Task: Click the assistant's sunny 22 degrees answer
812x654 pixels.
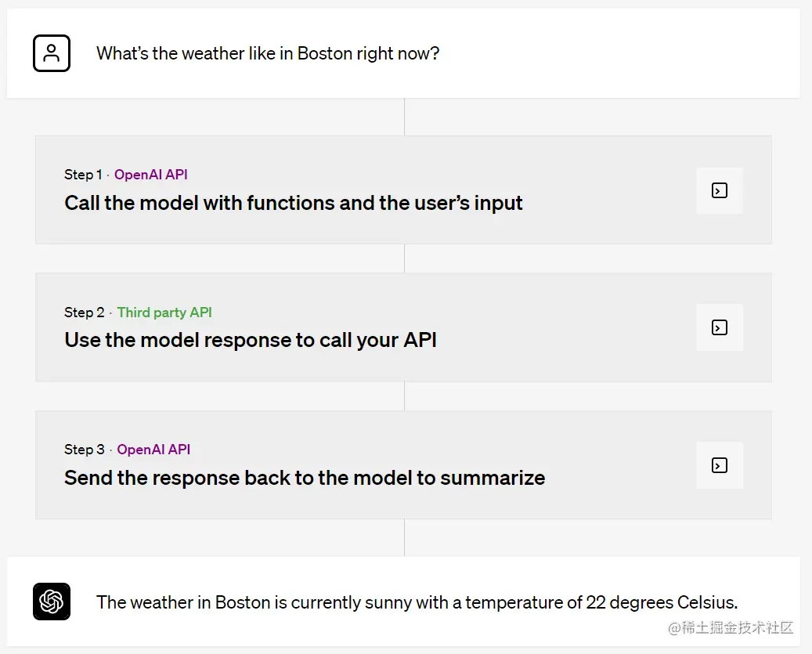Action: coord(417,602)
